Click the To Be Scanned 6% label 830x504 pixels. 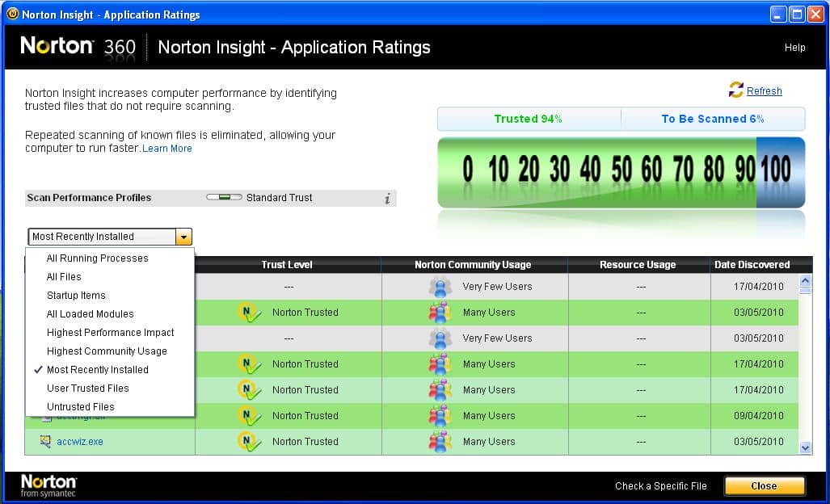click(713, 119)
